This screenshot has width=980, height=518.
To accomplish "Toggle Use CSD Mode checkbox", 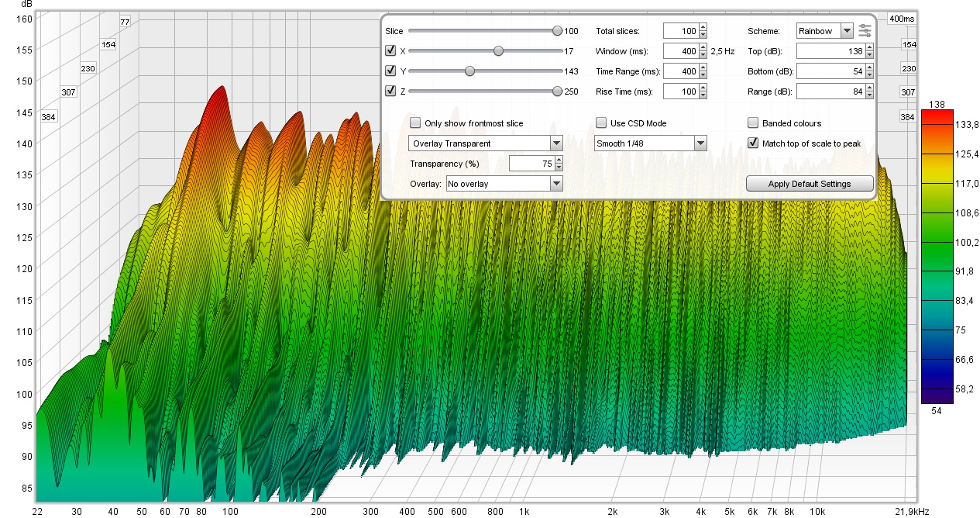I will click(x=601, y=123).
